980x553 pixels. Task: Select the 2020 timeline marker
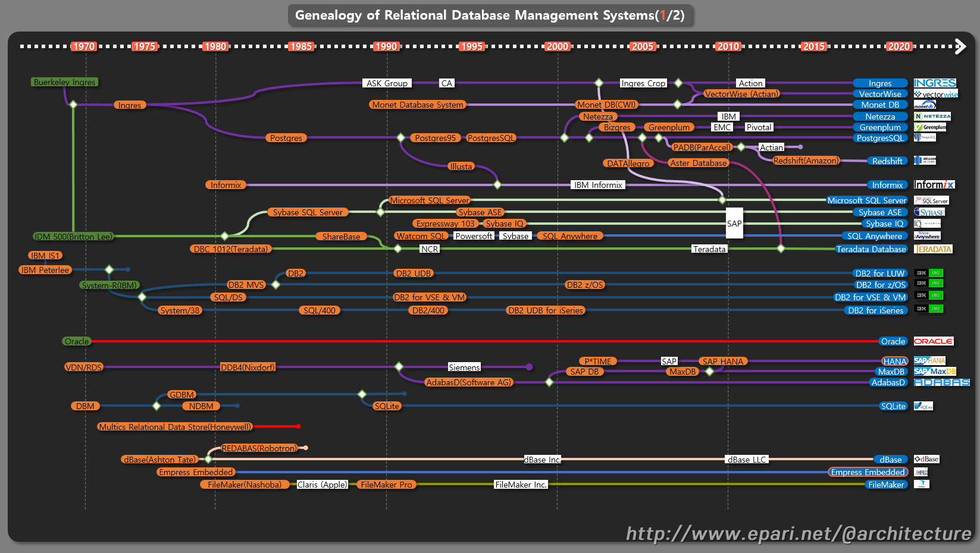(x=899, y=46)
